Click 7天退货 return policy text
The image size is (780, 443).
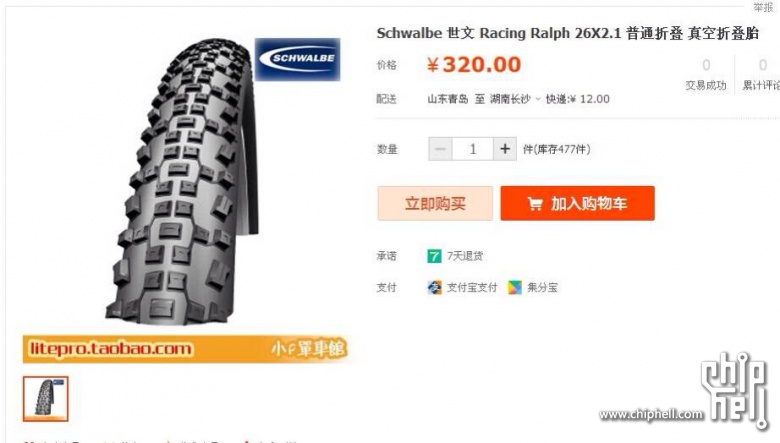[465, 256]
